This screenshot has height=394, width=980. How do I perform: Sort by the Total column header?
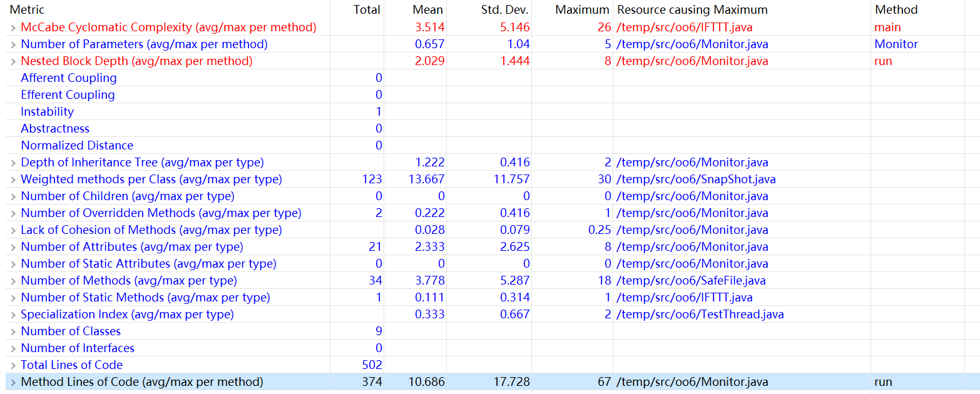tap(366, 10)
